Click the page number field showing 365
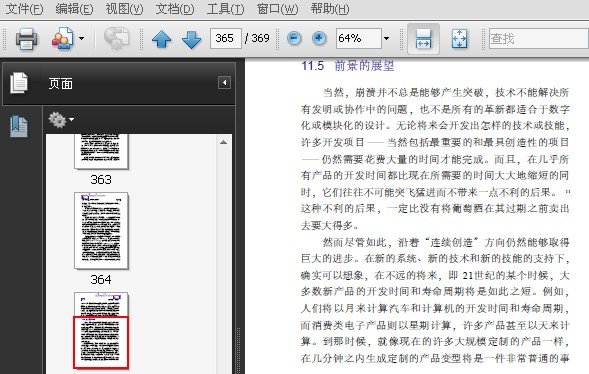 tap(226, 38)
